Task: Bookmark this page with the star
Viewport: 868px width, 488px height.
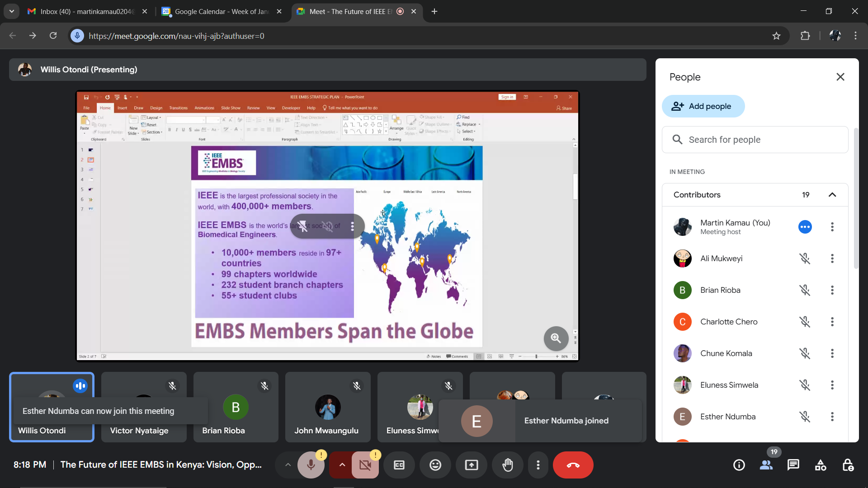Action: (776, 36)
